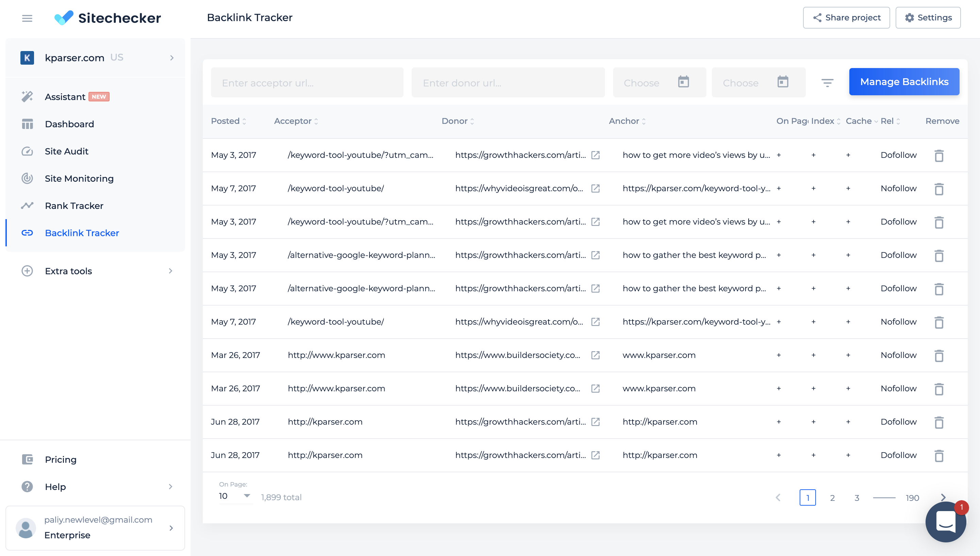Sort the table by Anchor
Viewport: 980px width, 556px height.
pyautogui.click(x=627, y=121)
